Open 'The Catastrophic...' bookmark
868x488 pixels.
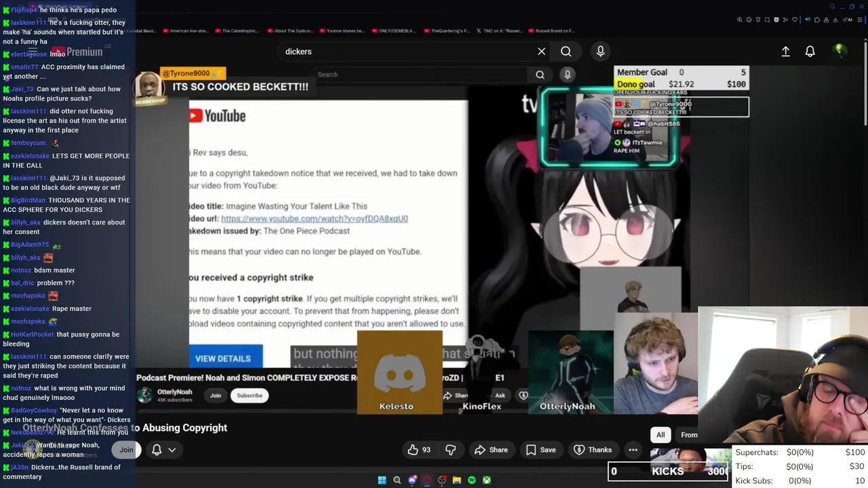click(x=237, y=30)
